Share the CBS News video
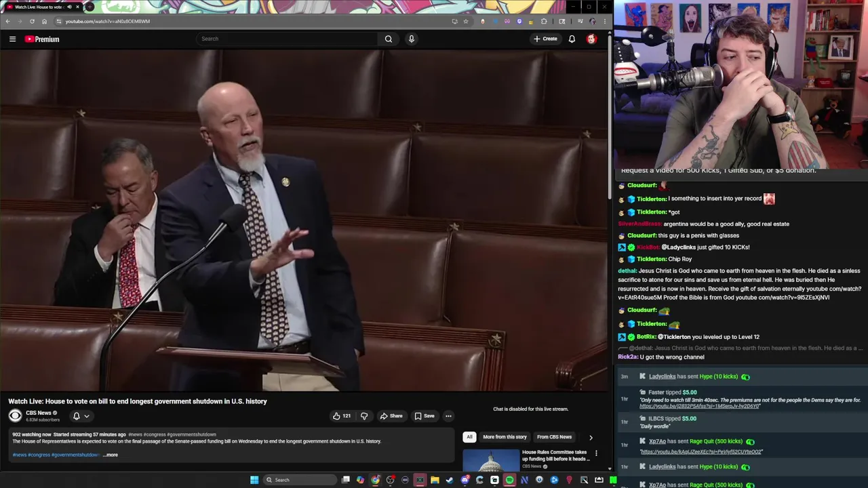The image size is (868, 488). click(x=391, y=416)
